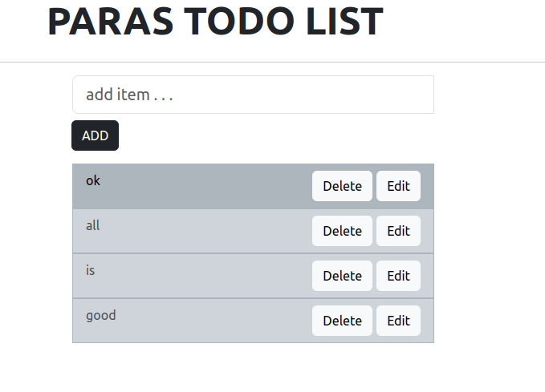Focus the 'add item . . .' input field

coord(253,95)
